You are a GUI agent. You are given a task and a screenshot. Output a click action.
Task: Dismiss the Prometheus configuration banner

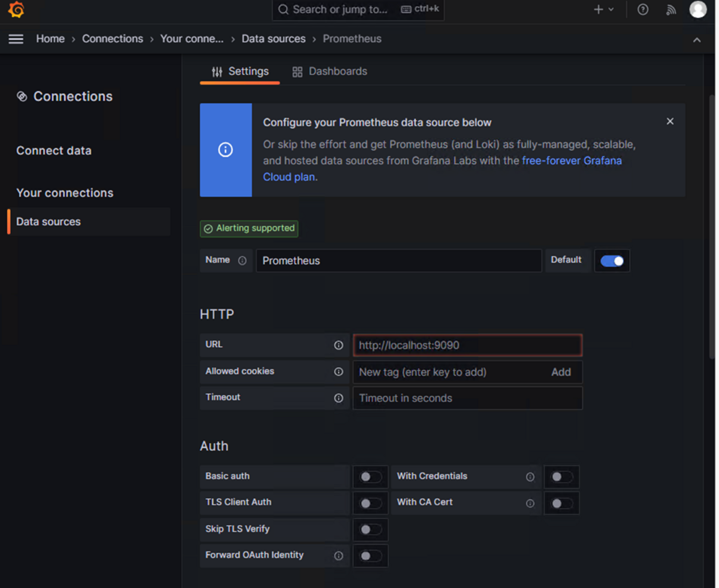670,122
